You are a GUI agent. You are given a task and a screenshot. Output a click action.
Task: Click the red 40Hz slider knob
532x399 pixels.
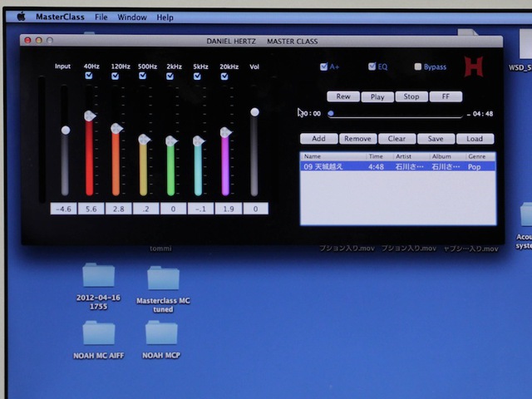click(x=90, y=116)
